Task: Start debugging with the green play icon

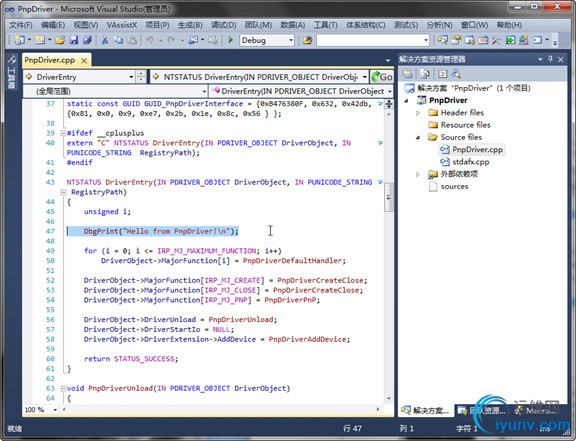Action: point(231,40)
